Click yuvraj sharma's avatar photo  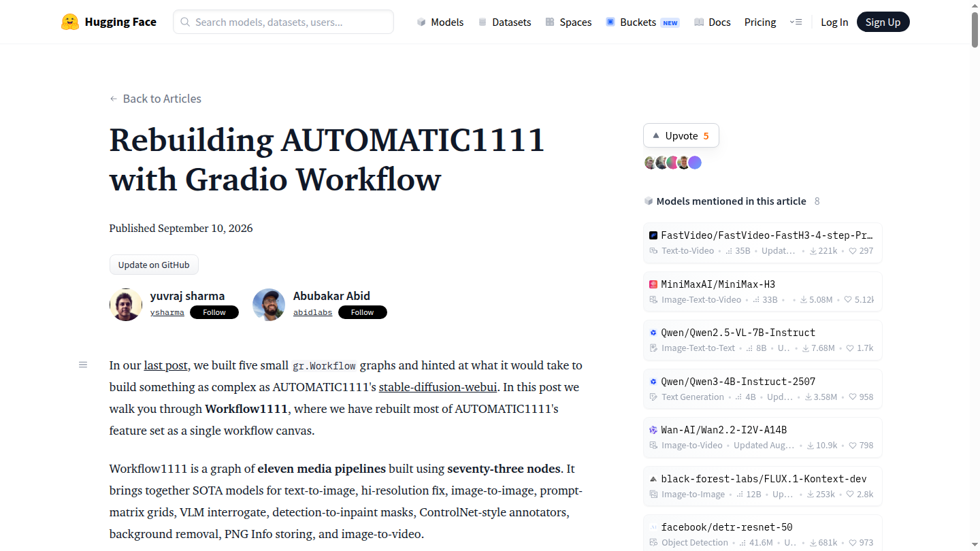(x=126, y=305)
